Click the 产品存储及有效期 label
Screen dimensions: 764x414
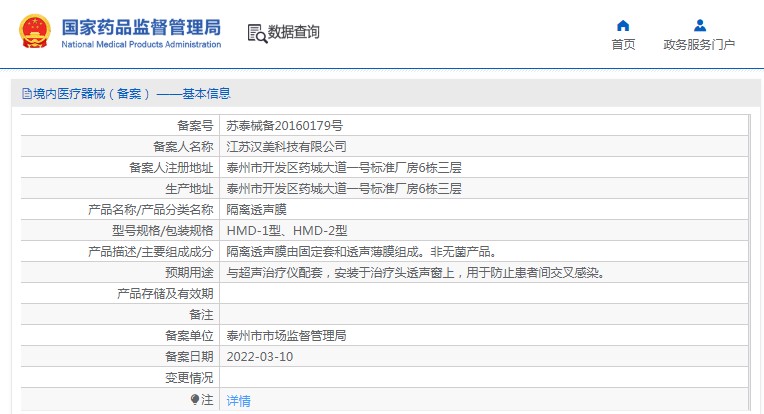pos(165,294)
